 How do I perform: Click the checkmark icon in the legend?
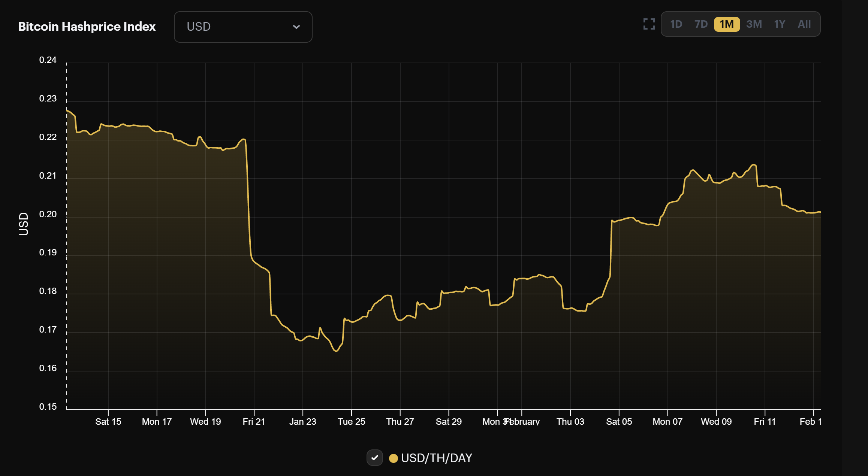(x=375, y=458)
